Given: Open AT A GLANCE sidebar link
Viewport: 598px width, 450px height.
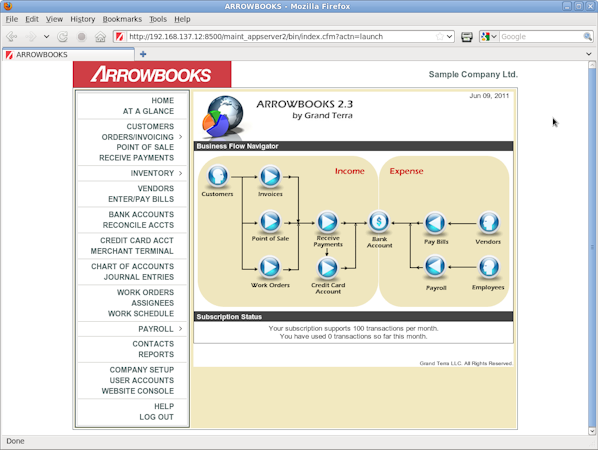Looking at the screenshot, I should tap(148, 111).
